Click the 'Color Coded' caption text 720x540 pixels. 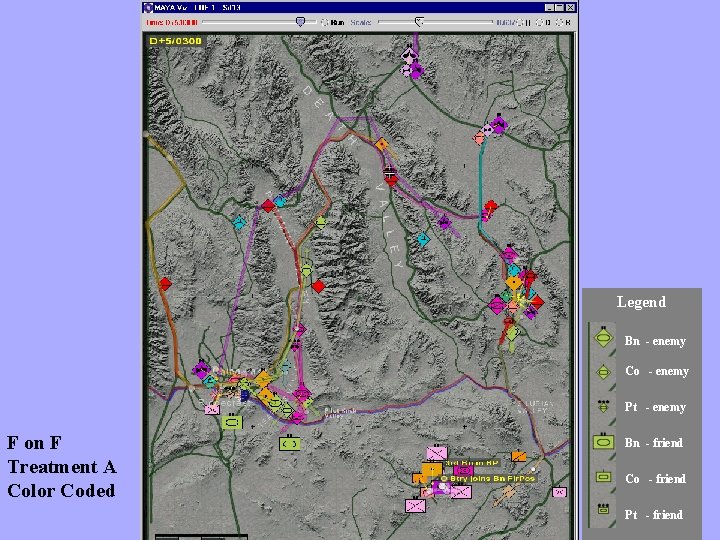pos(61,491)
